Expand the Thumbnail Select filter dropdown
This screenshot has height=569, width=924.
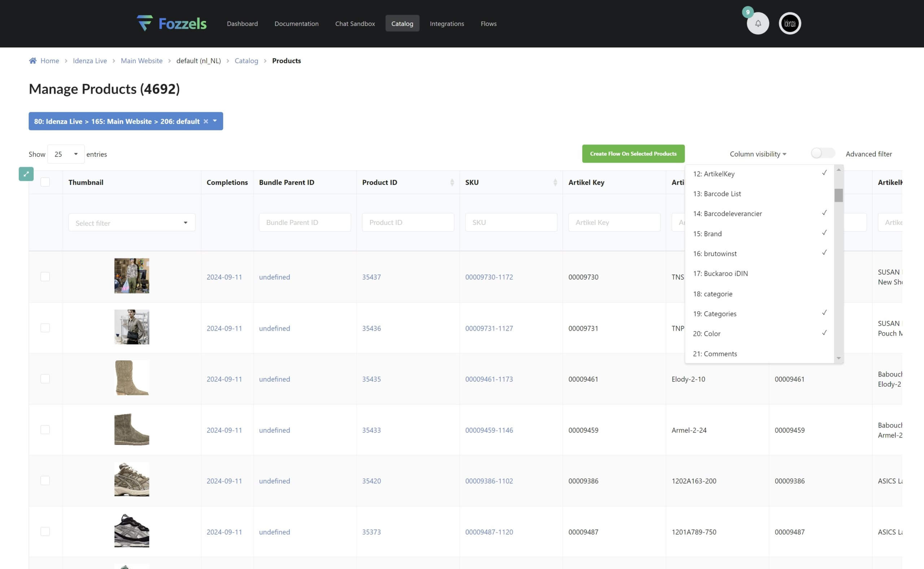[x=132, y=223]
